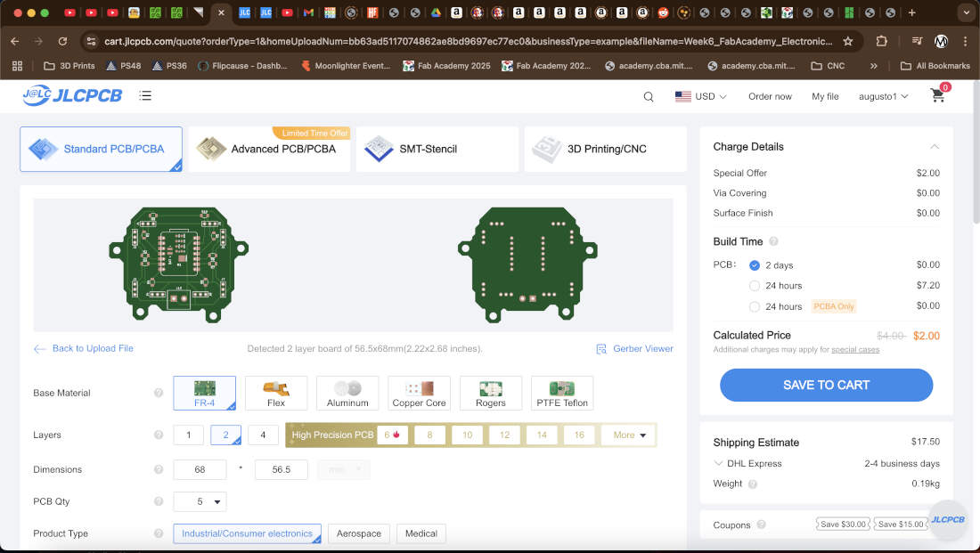Switch to Standard PCB/PCBA tab
Screen dimensions: 980x553
click(x=102, y=149)
